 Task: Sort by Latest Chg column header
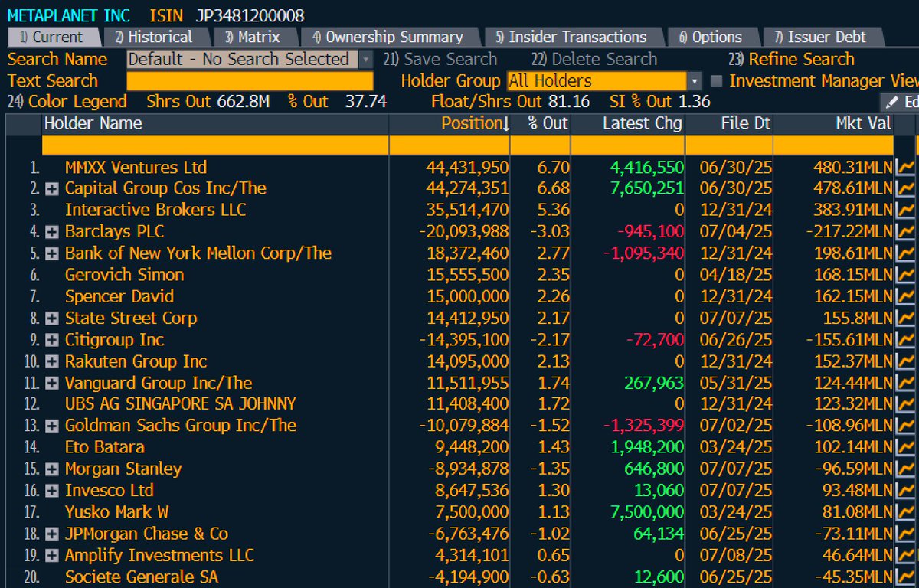[628, 123]
